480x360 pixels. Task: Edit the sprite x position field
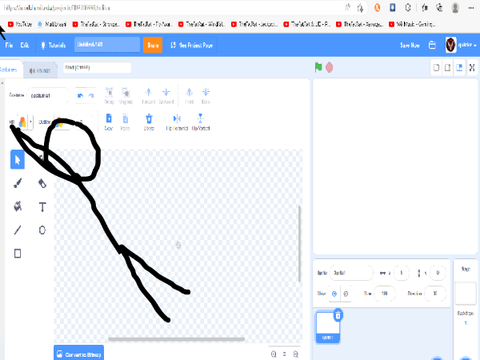click(x=401, y=273)
